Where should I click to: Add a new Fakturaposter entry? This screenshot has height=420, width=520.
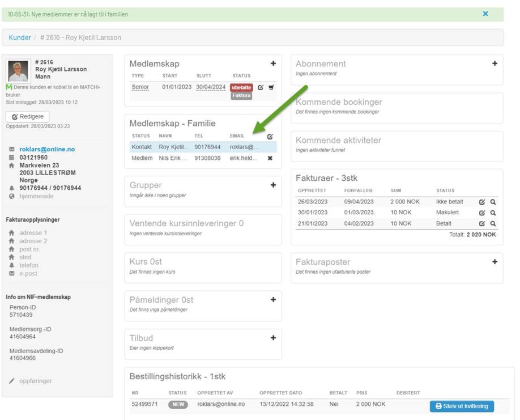(x=495, y=262)
